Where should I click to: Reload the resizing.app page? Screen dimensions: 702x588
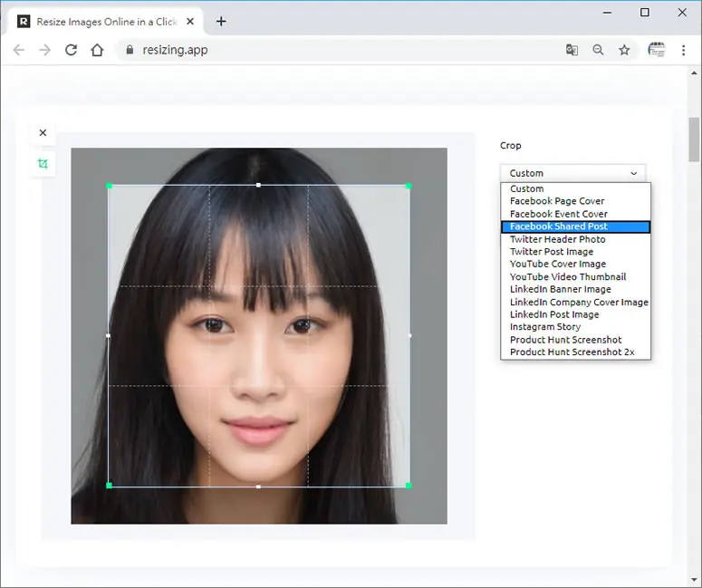coord(72,50)
